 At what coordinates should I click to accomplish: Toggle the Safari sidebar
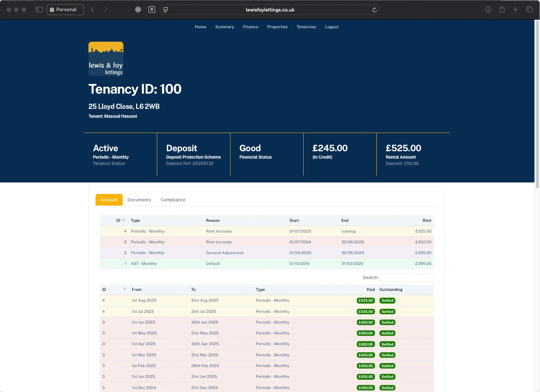pyautogui.click(x=39, y=9)
